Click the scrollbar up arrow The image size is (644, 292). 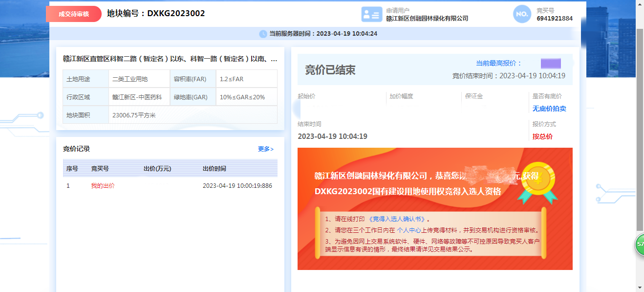[640, 4]
